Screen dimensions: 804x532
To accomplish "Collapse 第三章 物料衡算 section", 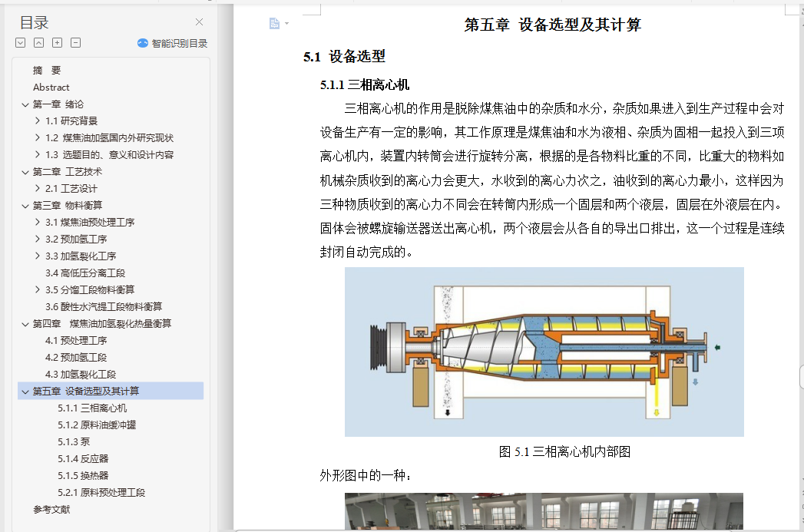I will 25,206.
